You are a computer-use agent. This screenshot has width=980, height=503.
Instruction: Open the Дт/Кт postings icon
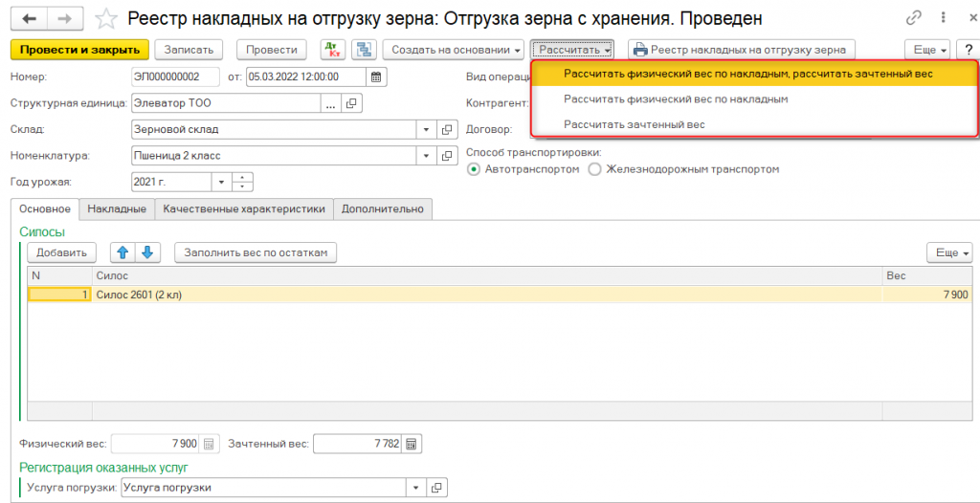click(333, 50)
